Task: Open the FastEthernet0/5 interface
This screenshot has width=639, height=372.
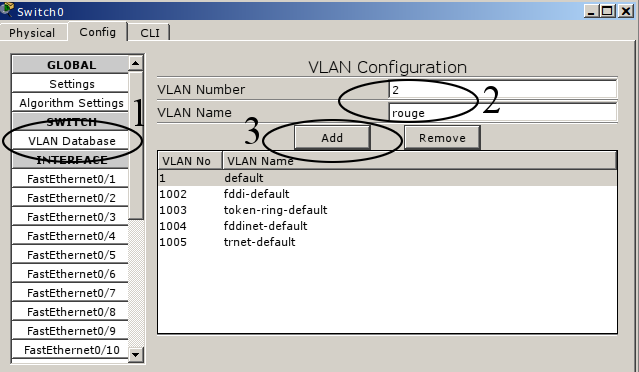Action: click(x=71, y=255)
